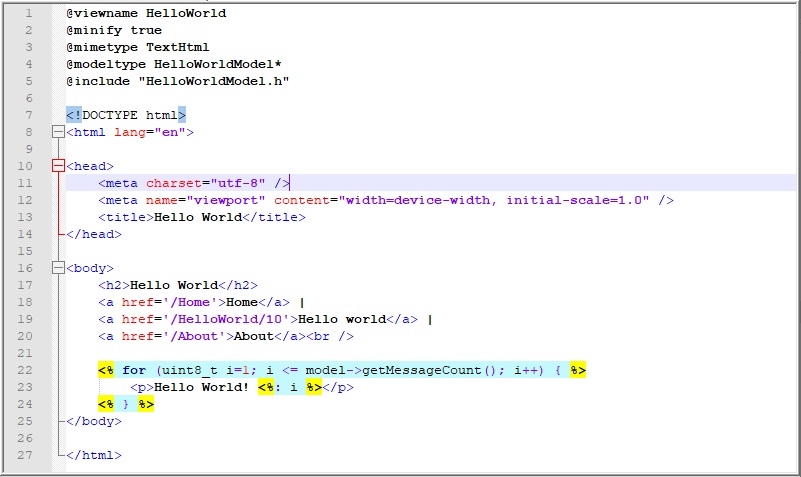Click line number 27 in gutter
Viewport: 801px width, 477px height.
(x=25, y=455)
